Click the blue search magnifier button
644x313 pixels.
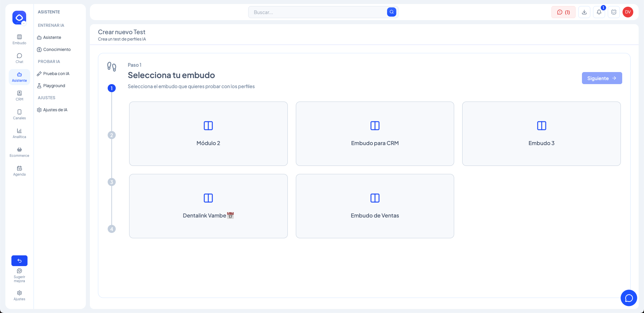coord(391,12)
